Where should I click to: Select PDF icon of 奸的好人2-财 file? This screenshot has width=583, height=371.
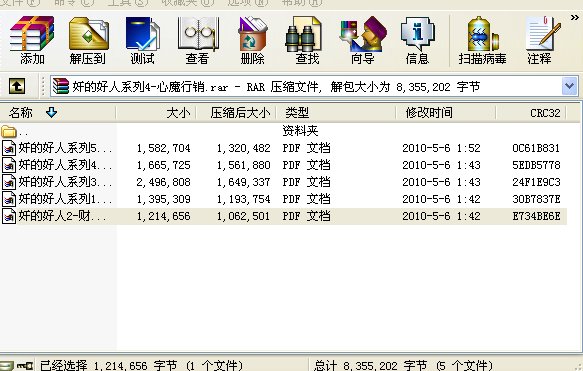tap(9, 216)
